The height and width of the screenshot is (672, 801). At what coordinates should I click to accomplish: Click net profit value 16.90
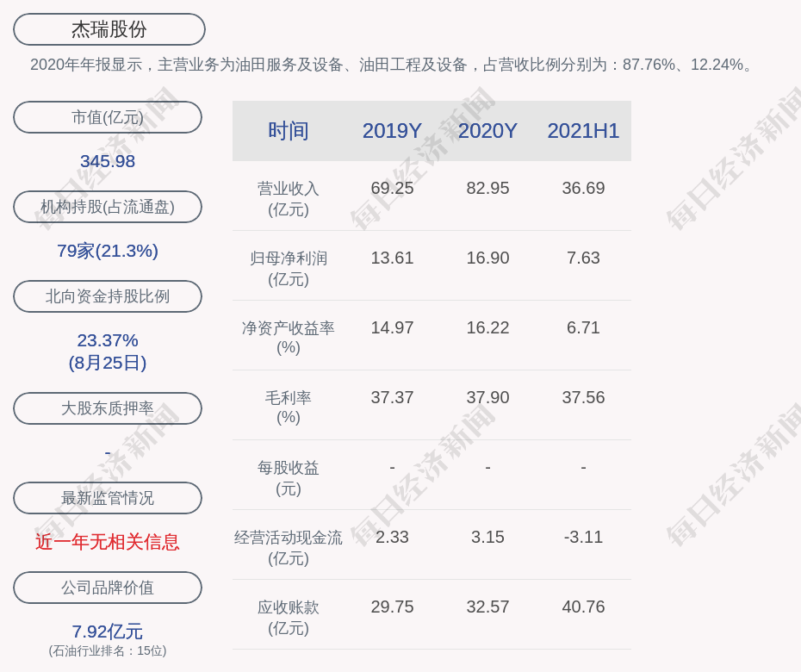tap(487, 258)
